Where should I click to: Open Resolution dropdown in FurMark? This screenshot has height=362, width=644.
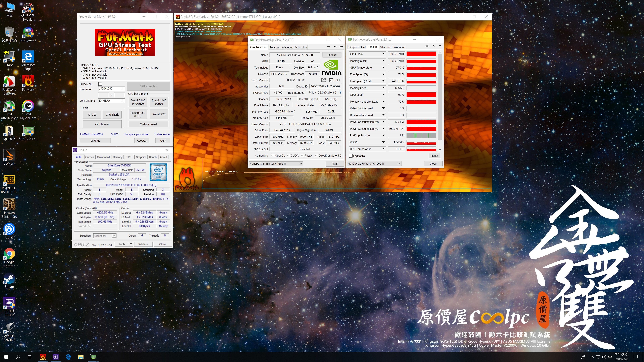coord(111,88)
